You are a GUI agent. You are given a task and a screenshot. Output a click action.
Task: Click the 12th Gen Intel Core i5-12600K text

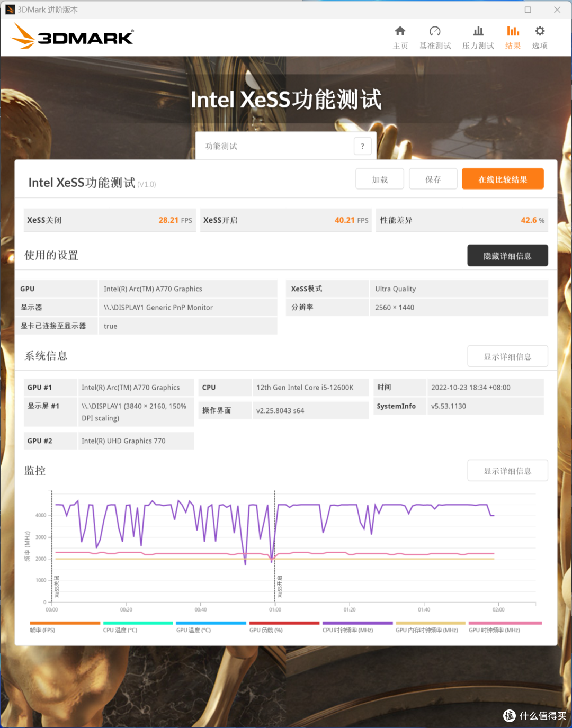click(305, 388)
